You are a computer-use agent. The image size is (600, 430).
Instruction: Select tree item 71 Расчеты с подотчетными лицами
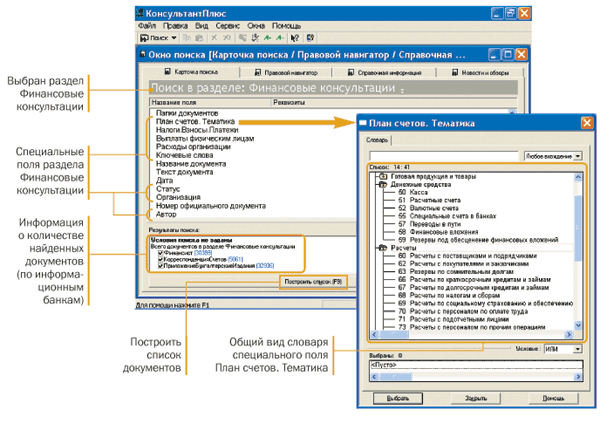(x=453, y=319)
